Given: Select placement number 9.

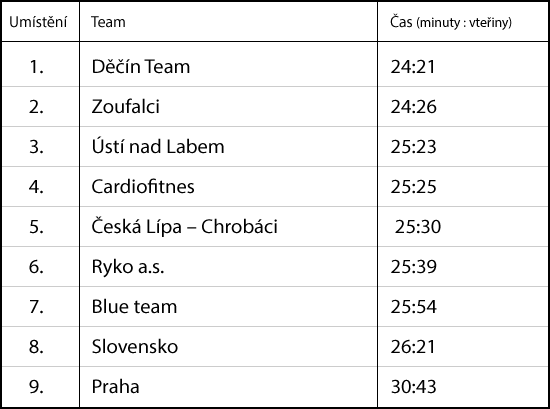Looking at the screenshot, I should coord(36,387).
